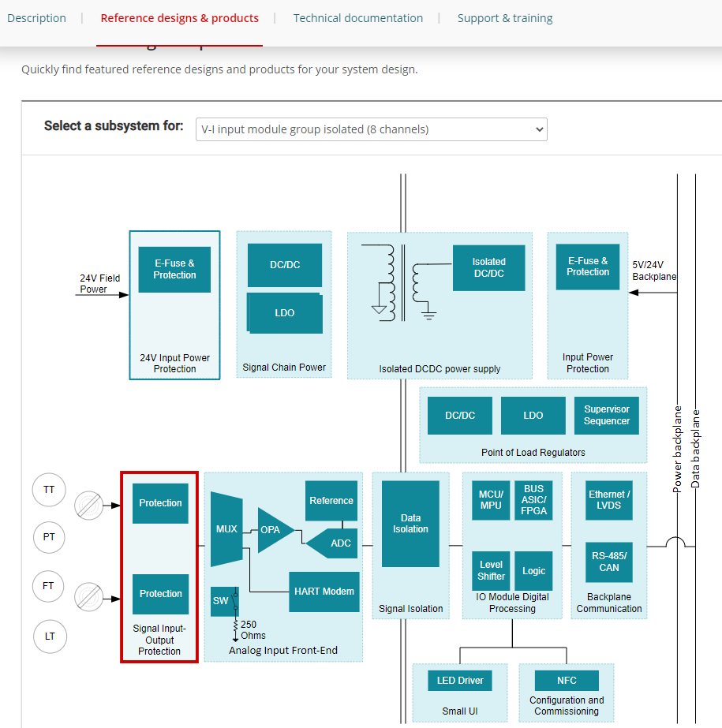The width and height of the screenshot is (722, 728).
Task: Click the Level Shifter block
Action: click(491, 570)
